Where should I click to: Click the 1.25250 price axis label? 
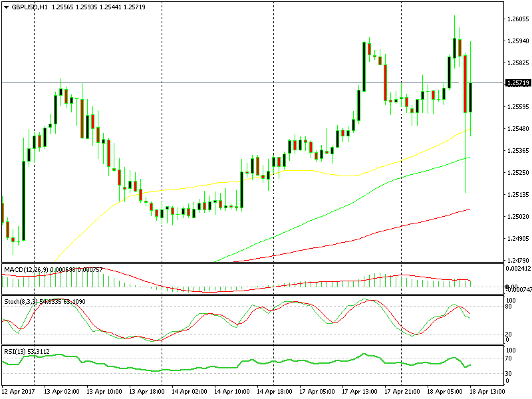(x=518, y=173)
